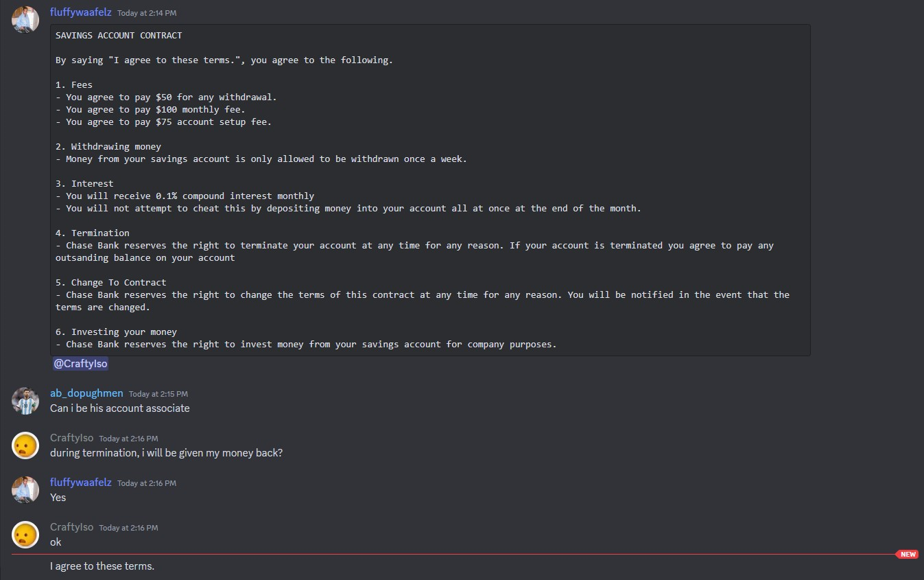Click the @CraftyIso mention
The width and height of the screenshot is (924, 580).
pos(80,364)
